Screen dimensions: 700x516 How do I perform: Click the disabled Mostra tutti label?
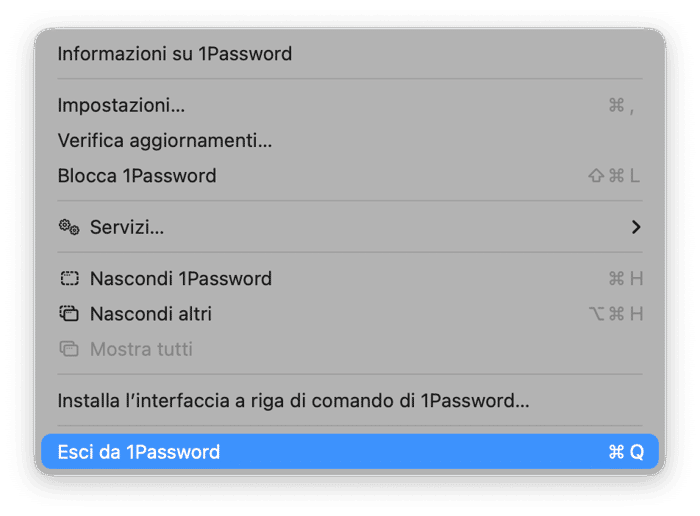pos(141,350)
